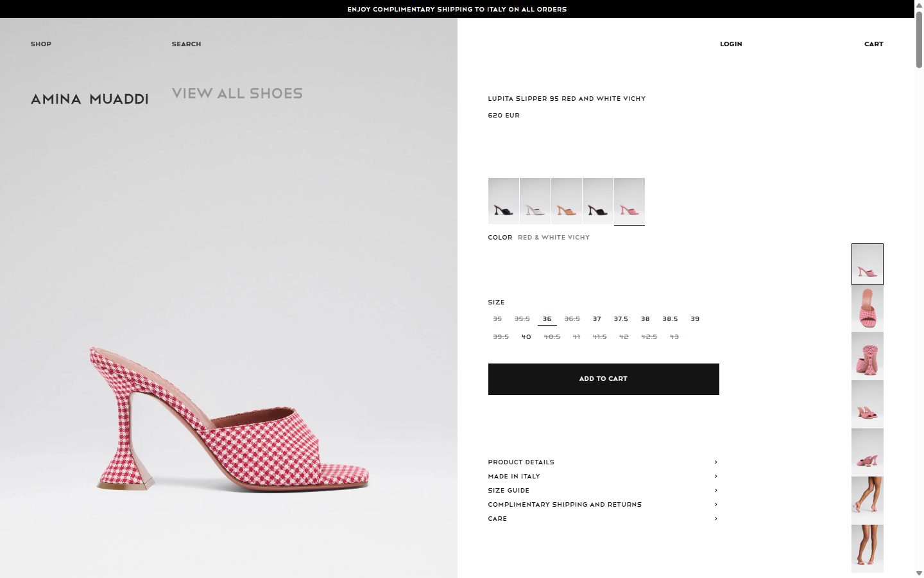Select size 37.5
924x578 pixels.
[x=620, y=319]
